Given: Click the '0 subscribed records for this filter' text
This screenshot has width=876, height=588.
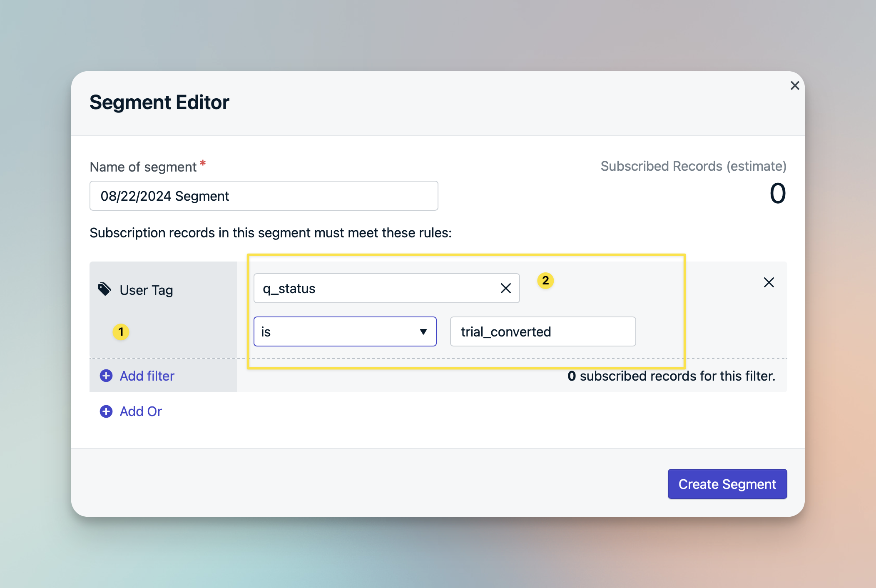Looking at the screenshot, I should (x=671, y=376).
